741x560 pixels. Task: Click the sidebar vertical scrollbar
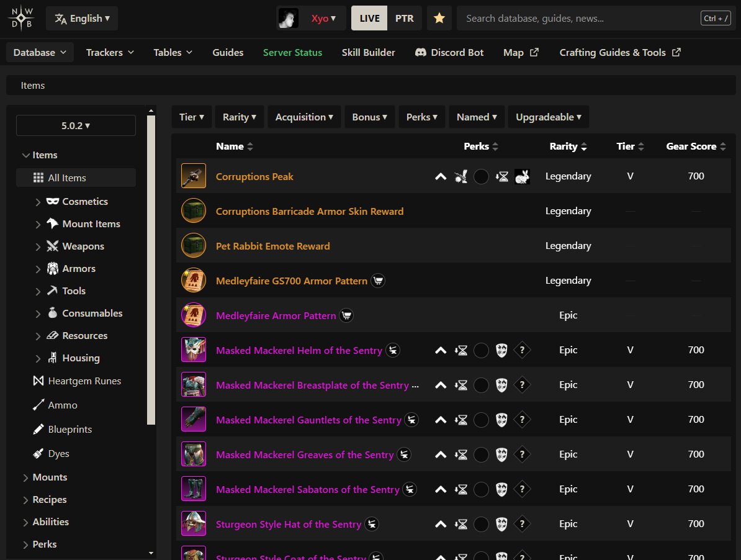(x=151, y=270)
